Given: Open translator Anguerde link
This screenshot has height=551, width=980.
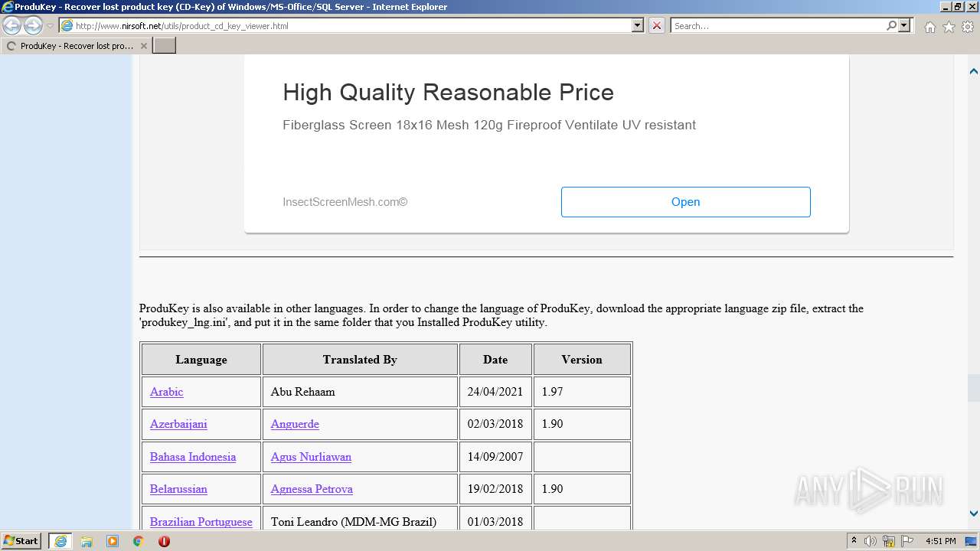Looking at the screenshot, I should [x=295, y=424].
